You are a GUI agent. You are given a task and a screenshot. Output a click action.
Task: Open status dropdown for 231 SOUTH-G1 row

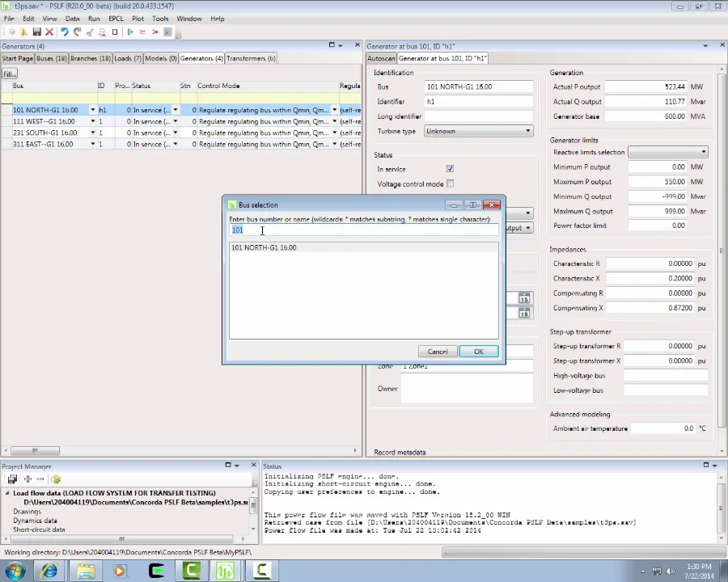pyautogui.click(x=176, y=133)
